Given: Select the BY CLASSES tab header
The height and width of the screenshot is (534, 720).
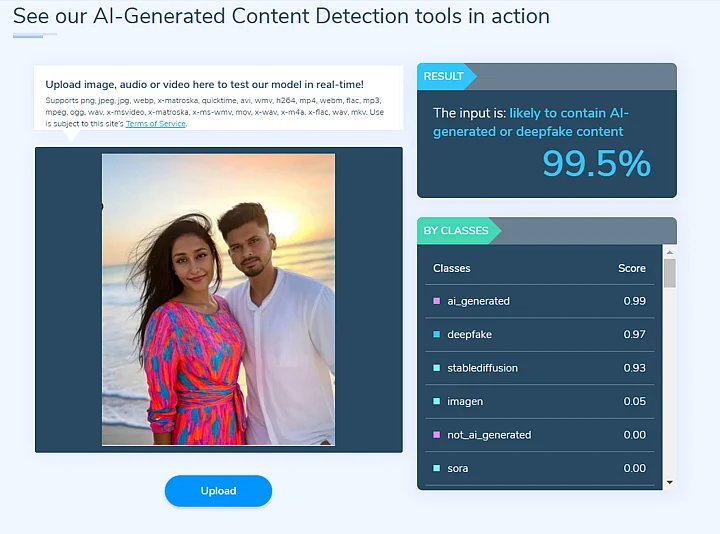Looking at the screenshot, I should pos(456,231).
